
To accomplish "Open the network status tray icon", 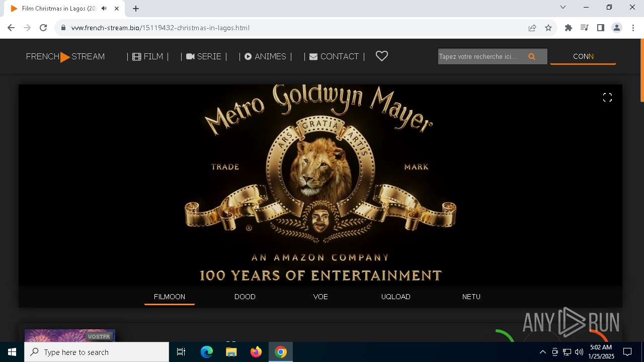I will 567,352.
